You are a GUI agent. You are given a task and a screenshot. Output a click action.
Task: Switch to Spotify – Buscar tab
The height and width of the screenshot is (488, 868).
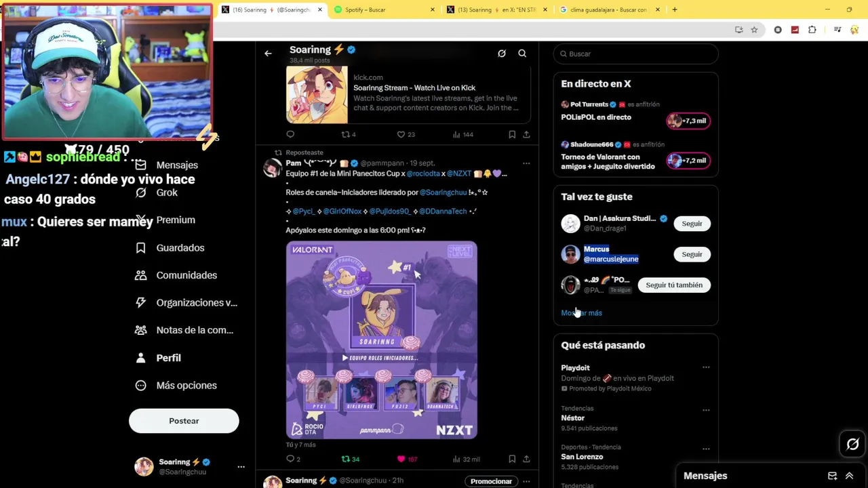(384, 9)
